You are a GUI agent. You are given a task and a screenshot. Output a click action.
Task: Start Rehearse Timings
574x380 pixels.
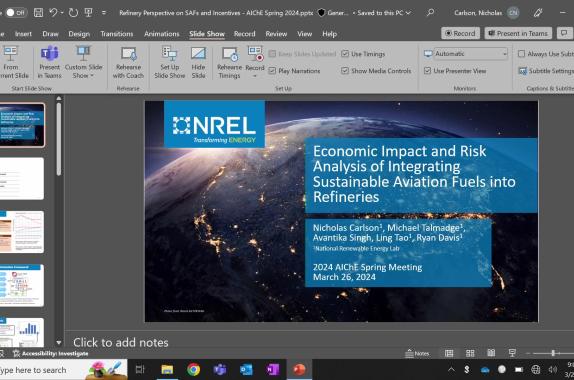pos(230,62)
